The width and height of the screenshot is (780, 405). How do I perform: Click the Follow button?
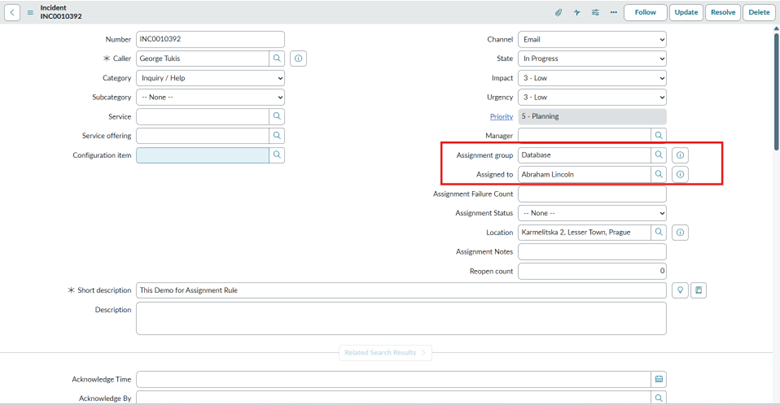pyautogui.click(x=645, y=12)
